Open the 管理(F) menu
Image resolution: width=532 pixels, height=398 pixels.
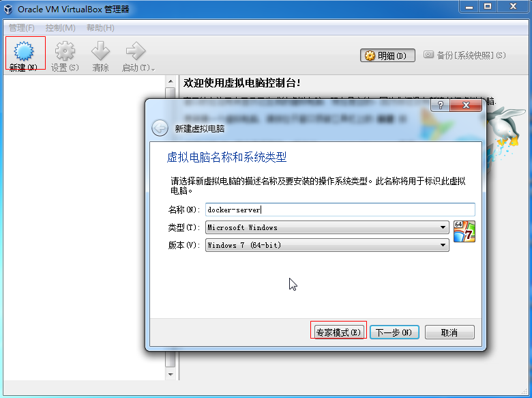(22, 28)
